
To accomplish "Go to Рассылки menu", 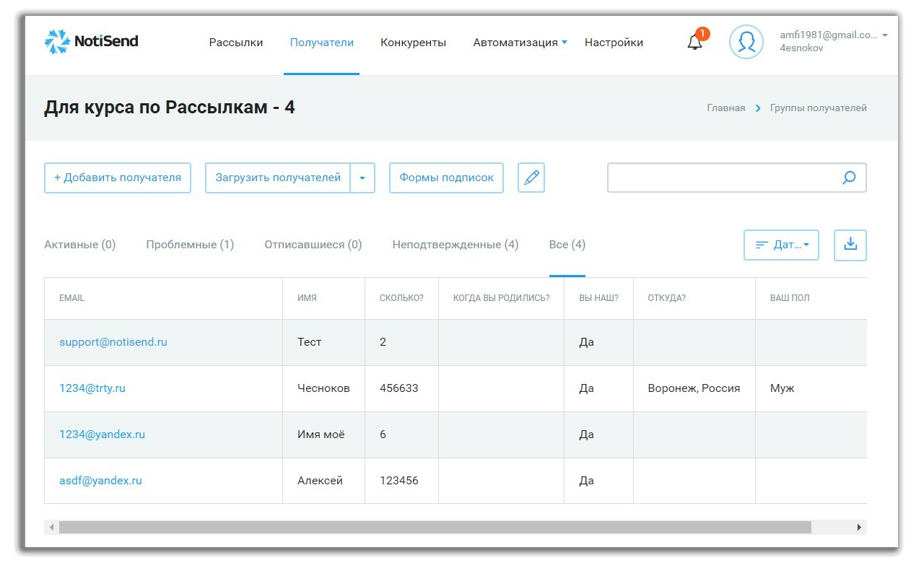I will [x=236, y=43].
